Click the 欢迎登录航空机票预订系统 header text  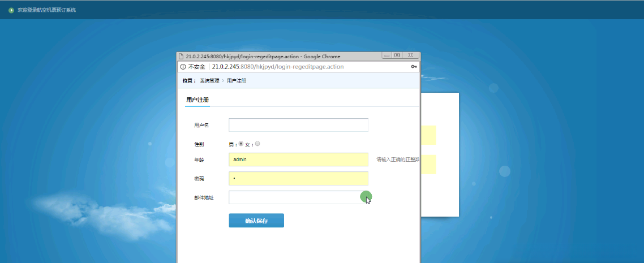click(47, 10)
